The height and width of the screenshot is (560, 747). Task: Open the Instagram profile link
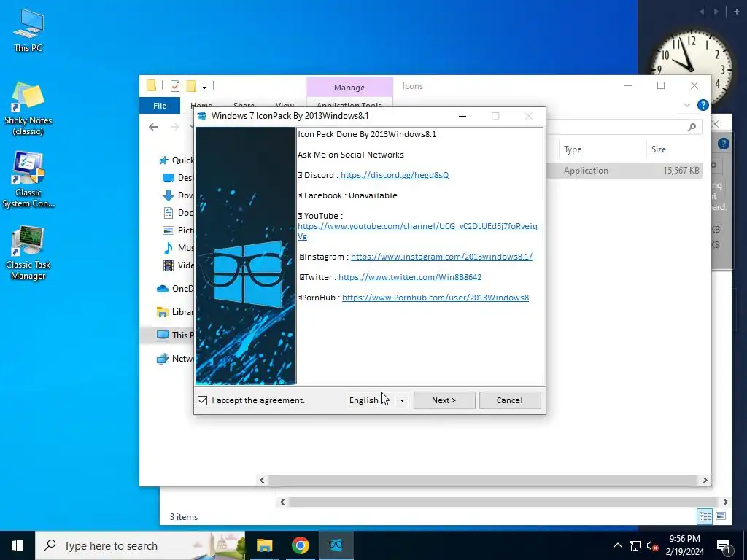(x=441, y=257)
